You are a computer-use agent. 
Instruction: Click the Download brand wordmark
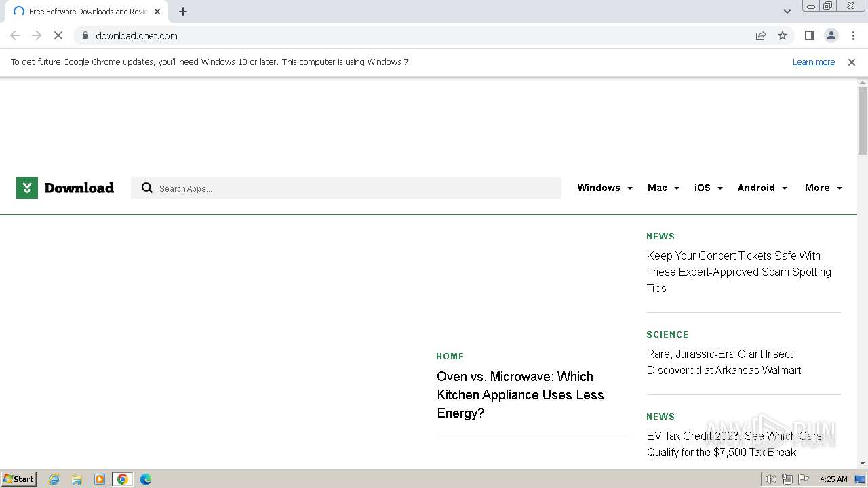[x=79, y=188]
